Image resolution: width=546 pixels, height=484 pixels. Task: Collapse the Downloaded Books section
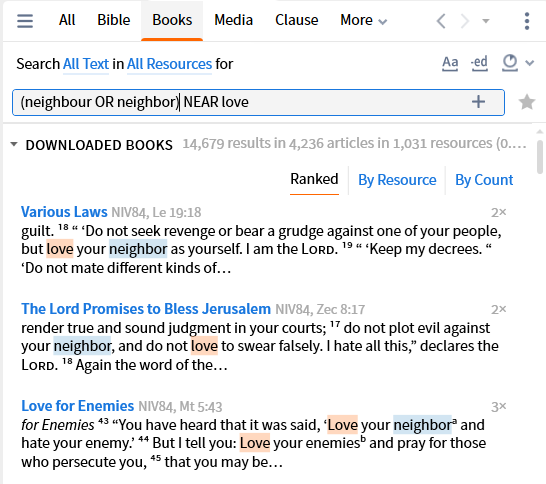click(x=14, y=144)
